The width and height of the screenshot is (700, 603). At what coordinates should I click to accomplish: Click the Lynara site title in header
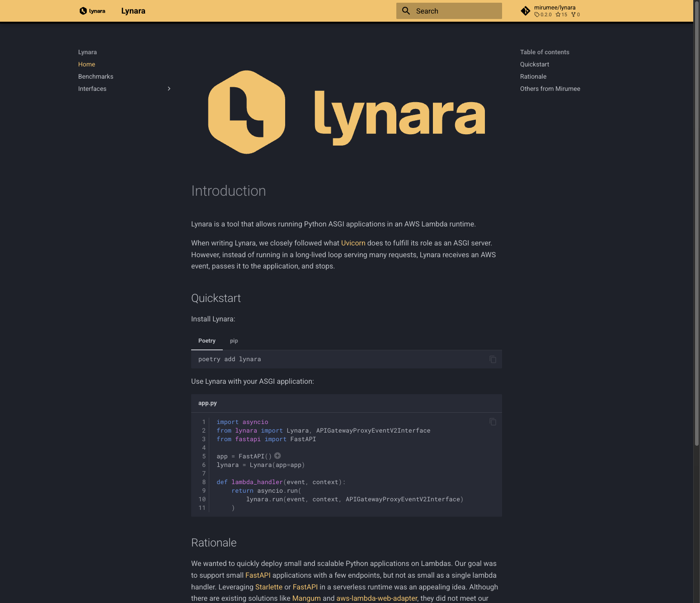coord(133,11)
